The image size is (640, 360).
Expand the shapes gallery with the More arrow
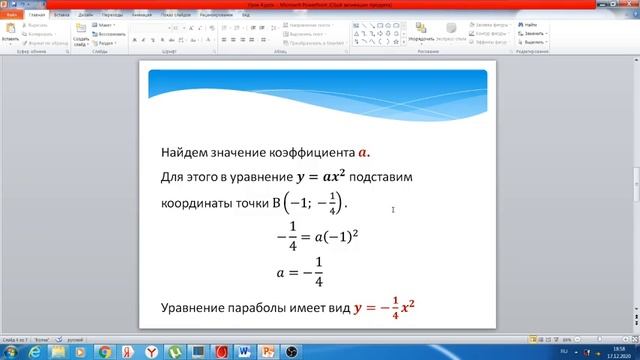pos(404,42)
